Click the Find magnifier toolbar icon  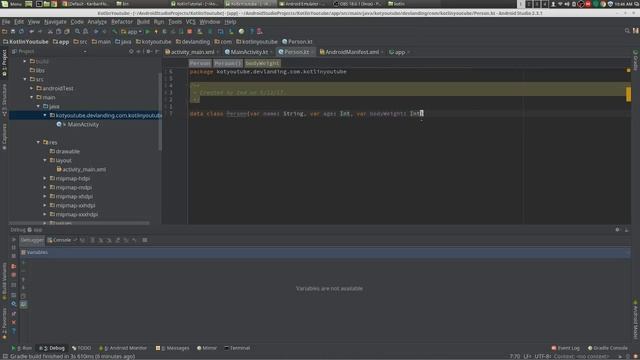pyautogui.click(x=77, y=31)
